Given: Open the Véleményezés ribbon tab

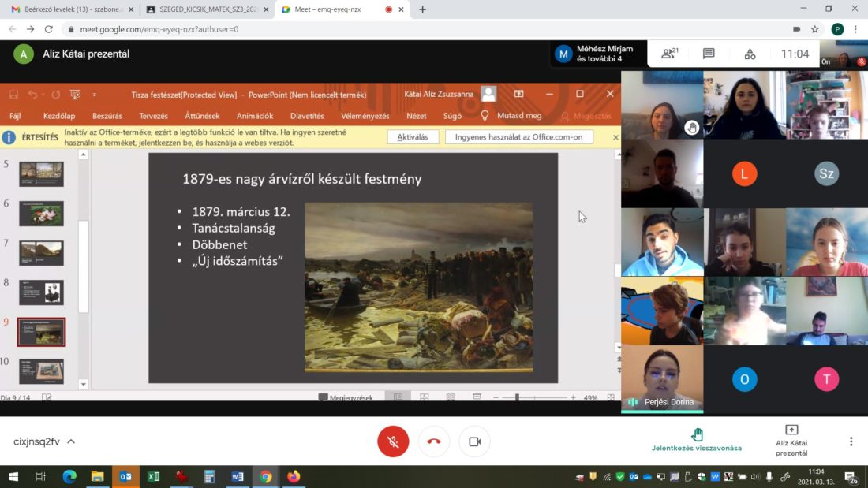Looking at the screenshot, I should (365, 116).
